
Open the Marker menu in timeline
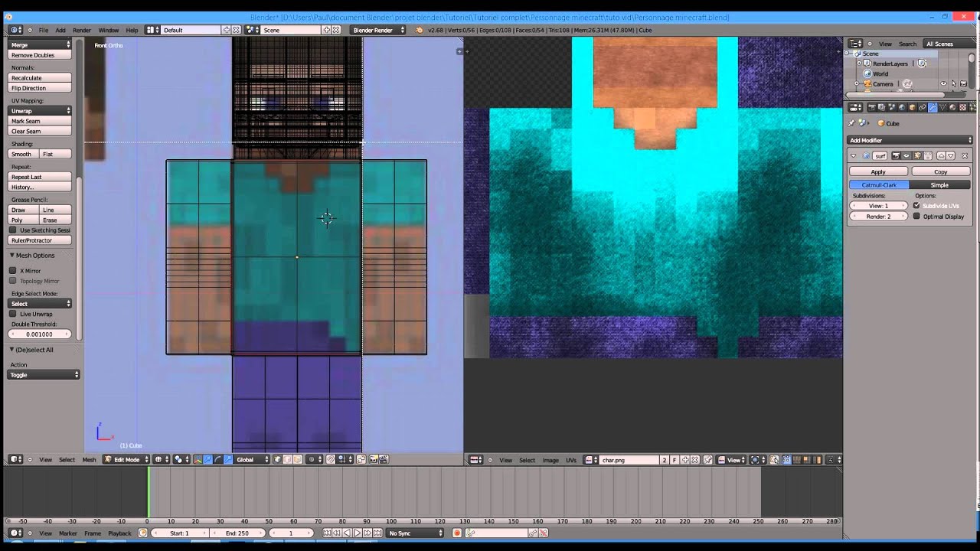pos(68,533)
